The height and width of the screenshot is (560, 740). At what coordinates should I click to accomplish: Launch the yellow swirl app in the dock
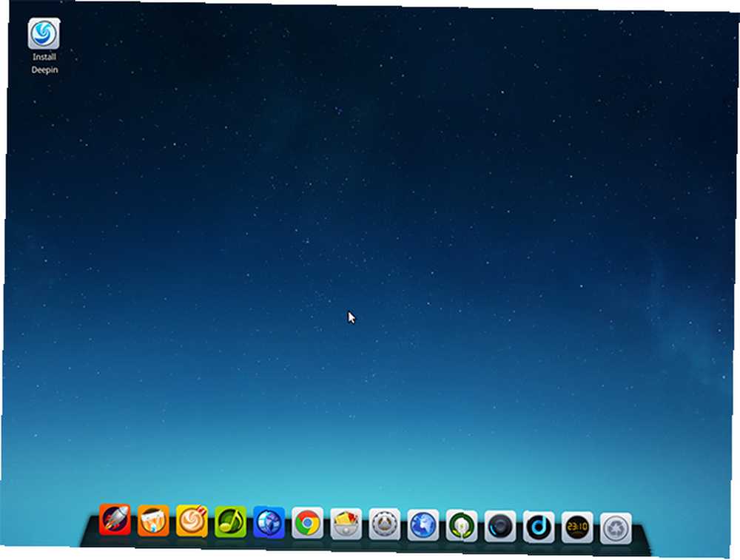tap(192, 521)
